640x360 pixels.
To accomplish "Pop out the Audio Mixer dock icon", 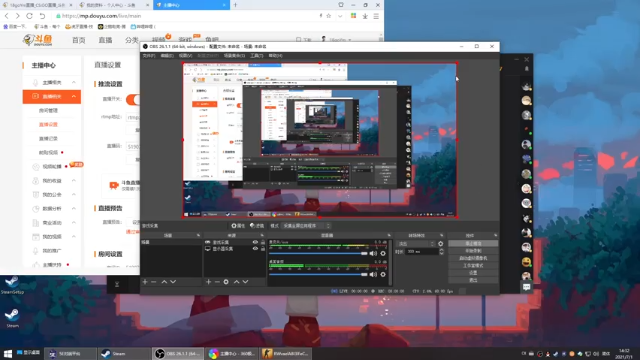I will click(389, 236).
